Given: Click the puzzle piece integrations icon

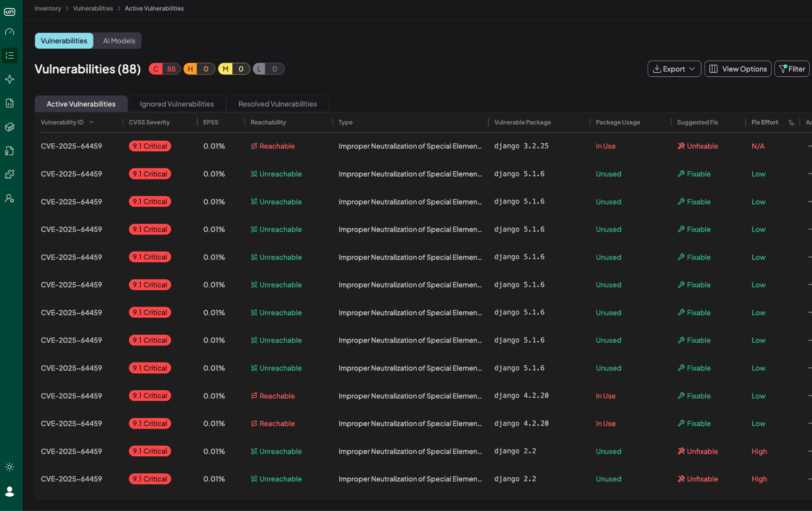Looking at the screenshot, I should [x=10, y=174].
